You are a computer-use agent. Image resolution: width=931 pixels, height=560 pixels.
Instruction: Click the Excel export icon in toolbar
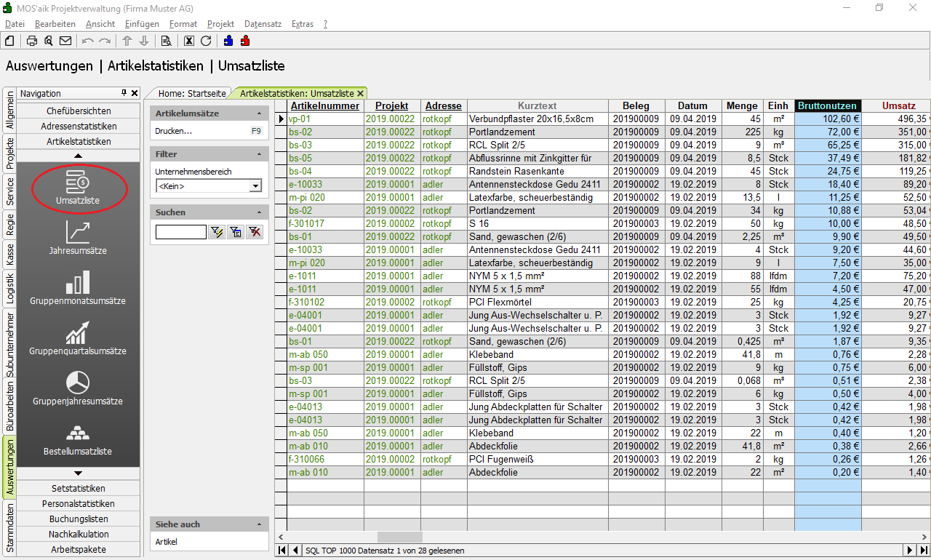tap(189, 41)
